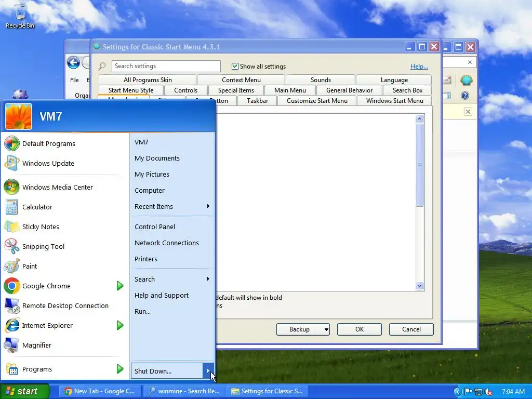Click the Search settings input field
Viewport: 532px width, 399px height.
point(166,66)
